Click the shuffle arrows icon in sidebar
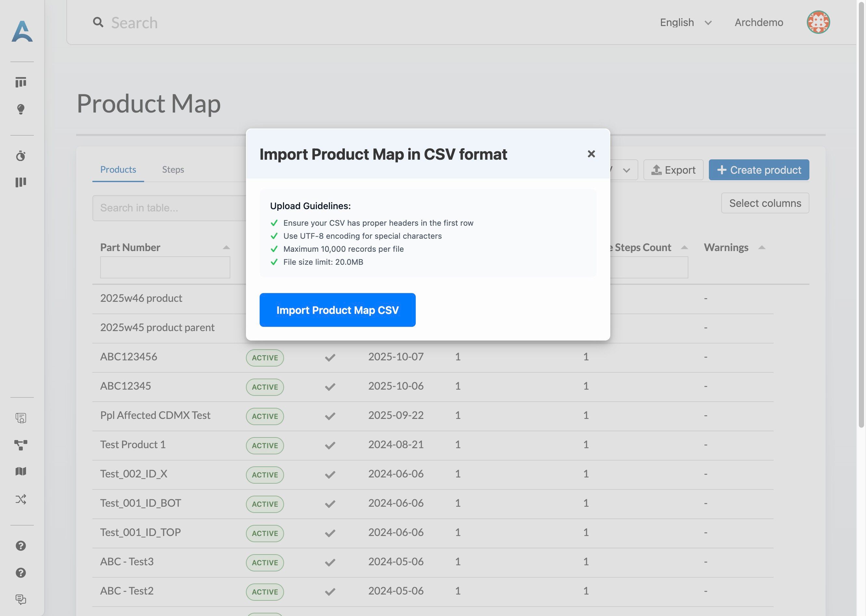 tap(21, 499)
